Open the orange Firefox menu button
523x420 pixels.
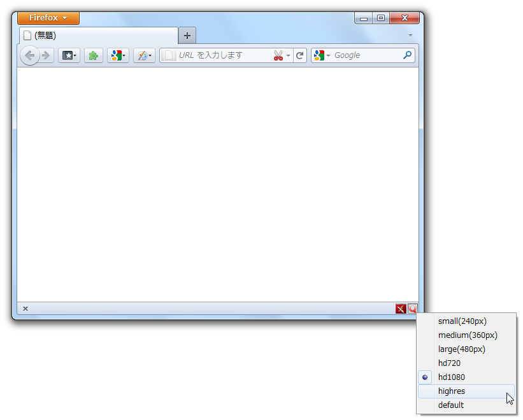pyautogui.click(x=48, y=18)
